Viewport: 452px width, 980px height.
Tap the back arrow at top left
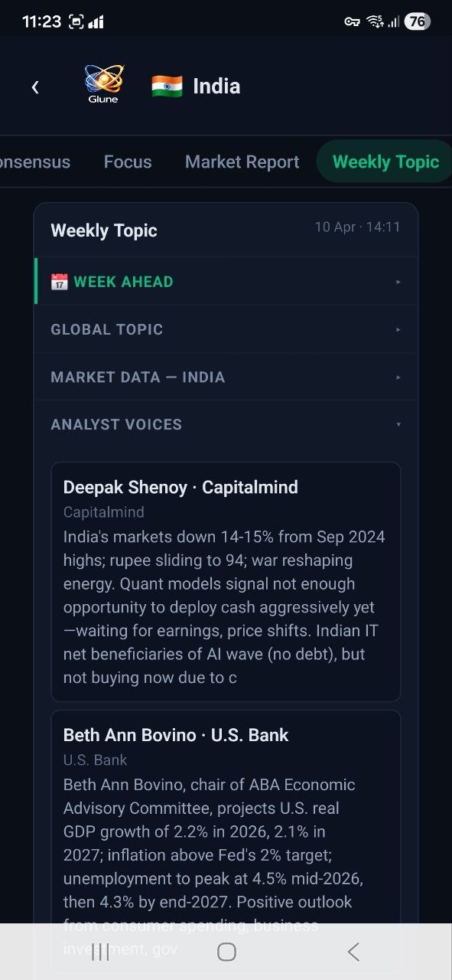[35, 87]
